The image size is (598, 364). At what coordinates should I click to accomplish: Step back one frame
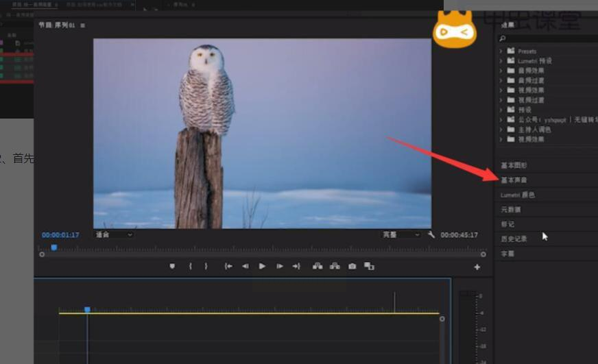point(245,266)
